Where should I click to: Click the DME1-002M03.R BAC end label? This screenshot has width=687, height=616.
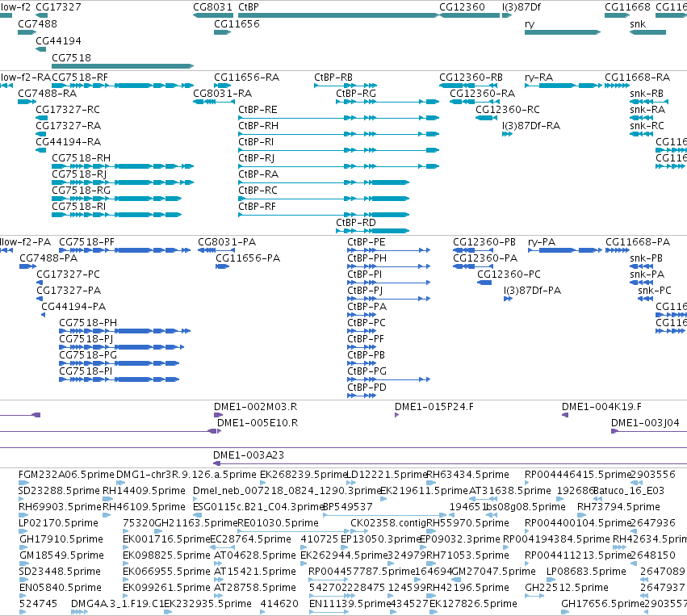click(x=255, y=407)
